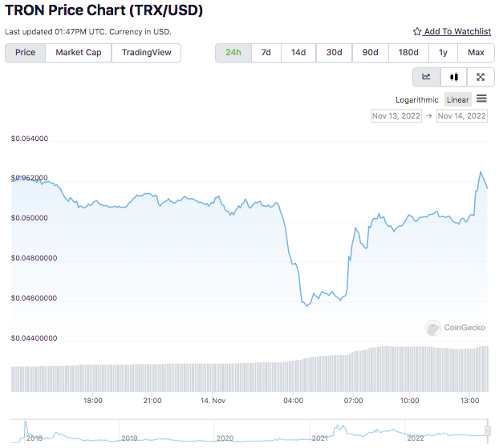499x448 pixels.
Task: Click the price low near 04:00
Action: [x=307, y=305]
